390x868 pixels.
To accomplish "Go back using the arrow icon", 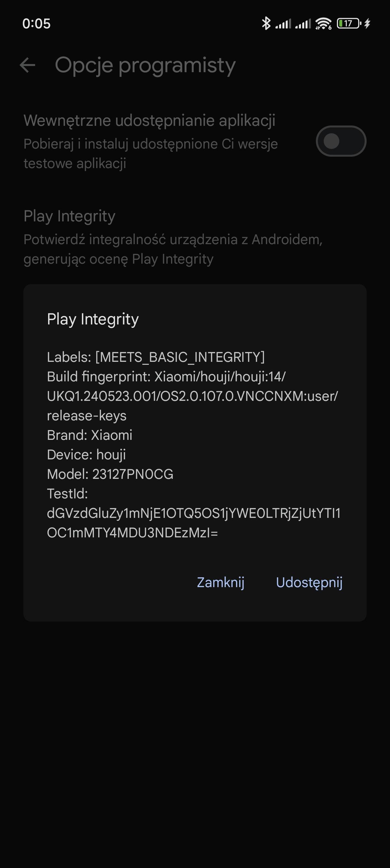I will (28, 65).
